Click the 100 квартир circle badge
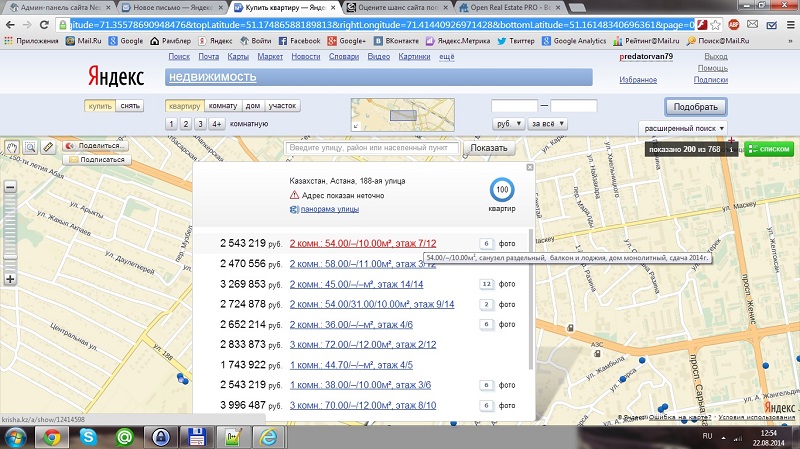 click(x=502, y=190)
